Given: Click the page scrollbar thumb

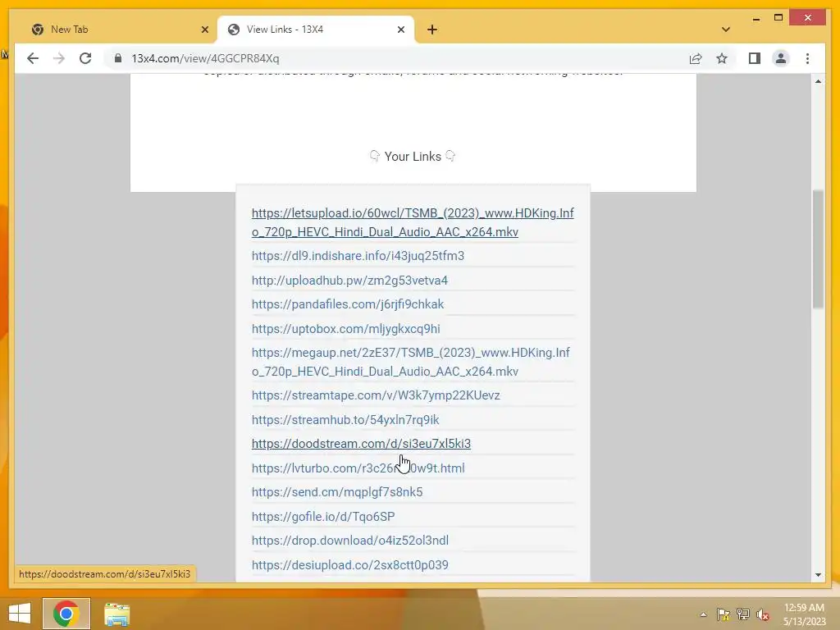Looking at the screenshot, I should pyautogui.click(x=818, y=249).
